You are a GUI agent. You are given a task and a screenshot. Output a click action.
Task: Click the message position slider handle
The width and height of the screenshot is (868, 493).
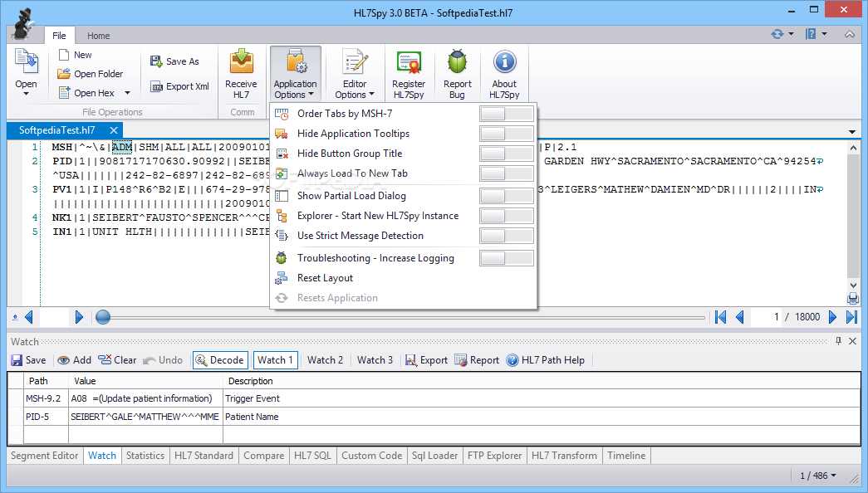(x=103, y=317)
